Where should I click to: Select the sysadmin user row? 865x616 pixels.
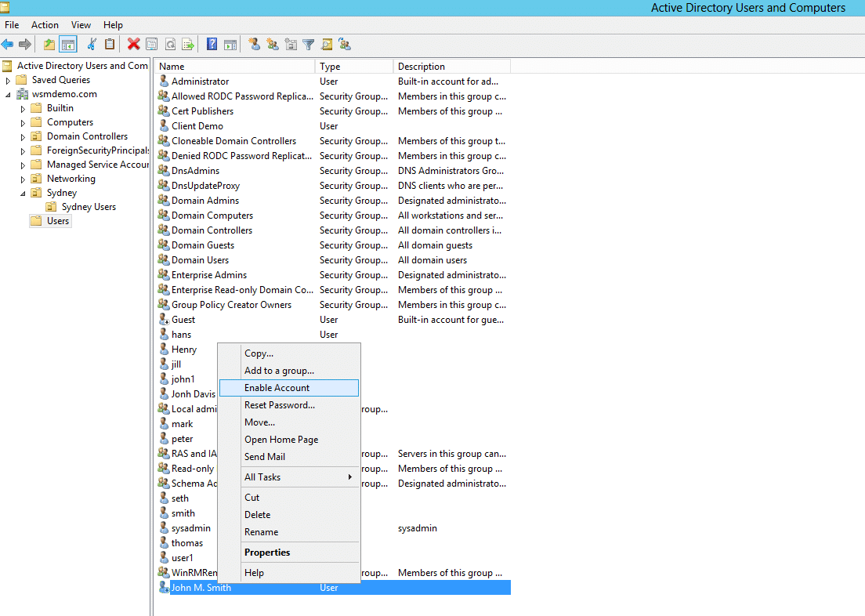333,528
